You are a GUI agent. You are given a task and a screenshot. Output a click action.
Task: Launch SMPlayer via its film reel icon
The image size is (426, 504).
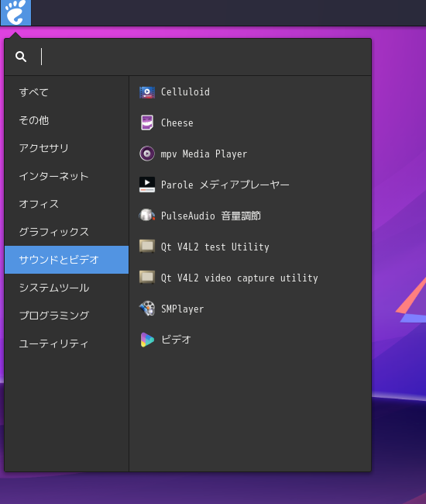pos(147,309)
